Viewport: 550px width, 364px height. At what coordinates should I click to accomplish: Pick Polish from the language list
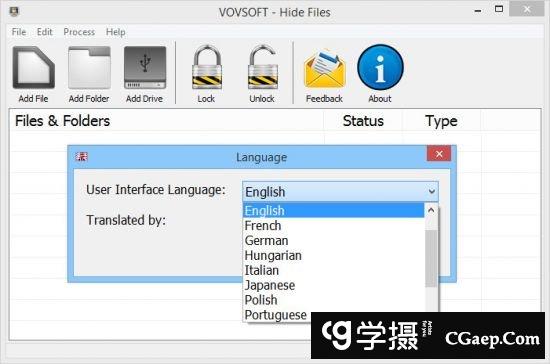(333, 300)
